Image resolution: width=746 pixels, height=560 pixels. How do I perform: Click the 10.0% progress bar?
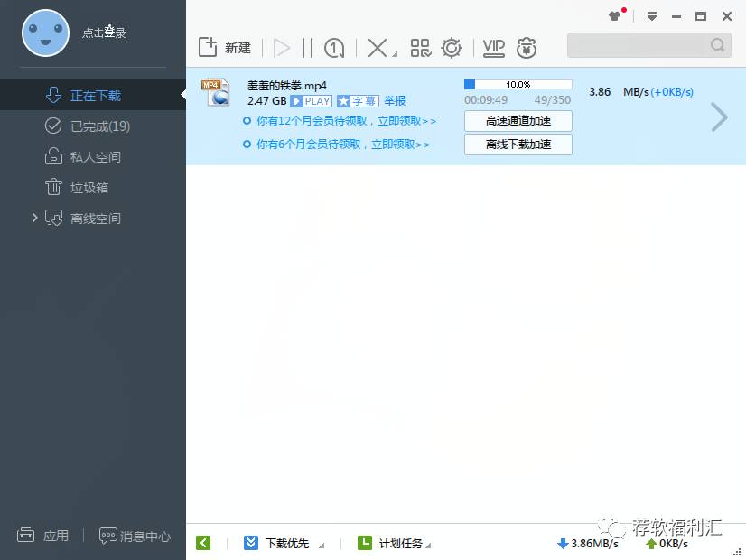518,84
